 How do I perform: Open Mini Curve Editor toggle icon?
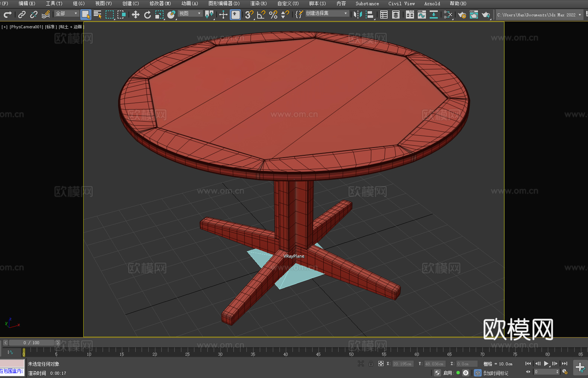click(10, 352)
